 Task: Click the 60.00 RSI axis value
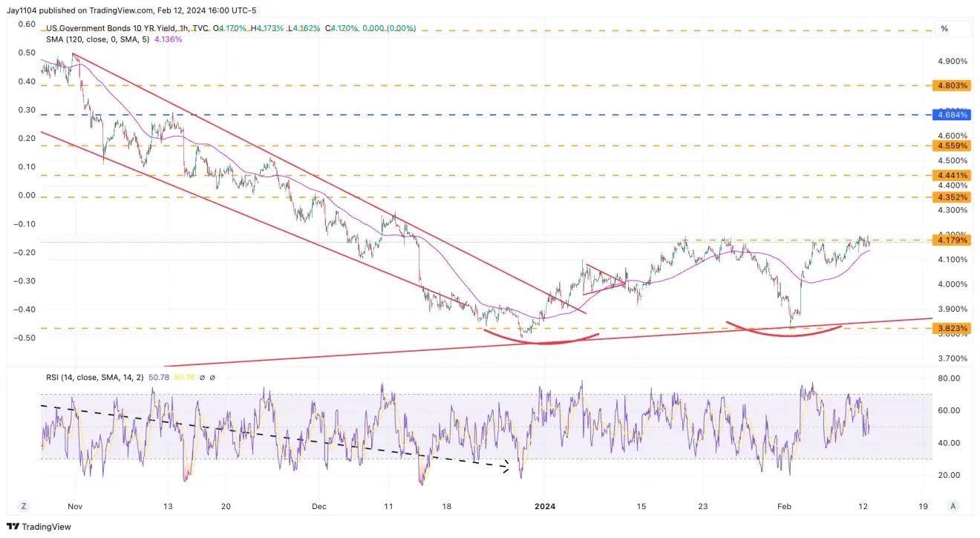(950, 410)
